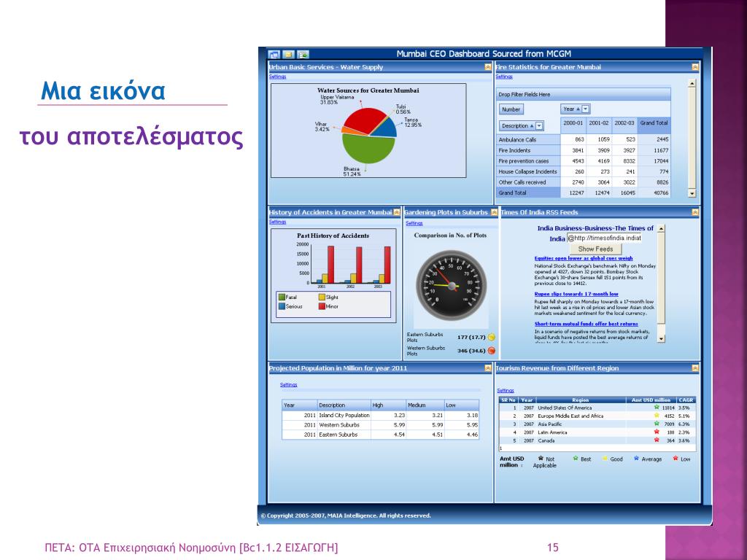747x560 pixels.
Task: Click the CAGR column header in tourism table
Action: [686, 400]
